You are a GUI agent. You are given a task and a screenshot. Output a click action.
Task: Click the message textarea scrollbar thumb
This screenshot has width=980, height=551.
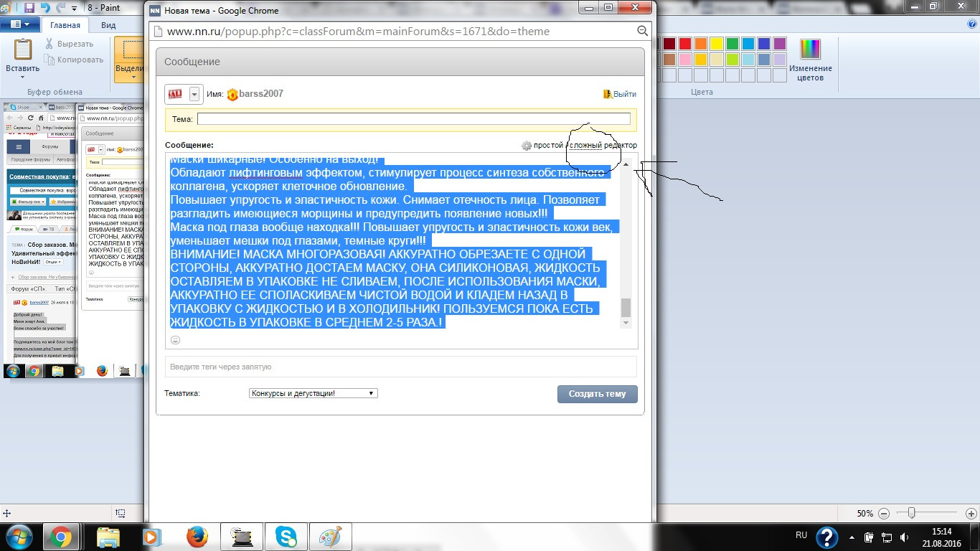pos(626,307)
